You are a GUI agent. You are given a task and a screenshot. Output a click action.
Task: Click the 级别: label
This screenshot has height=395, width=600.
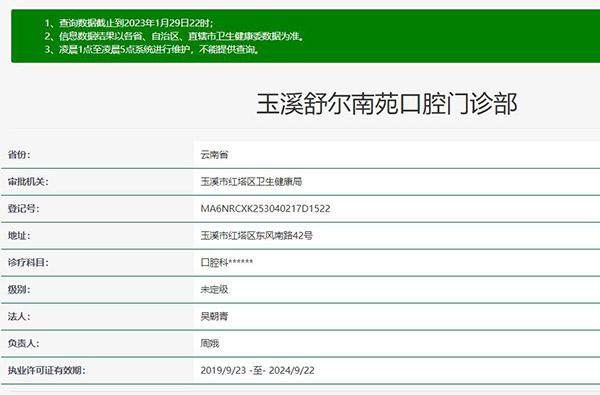(x=19, y=289)
